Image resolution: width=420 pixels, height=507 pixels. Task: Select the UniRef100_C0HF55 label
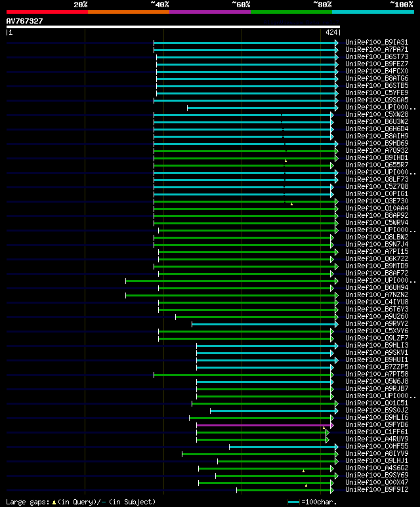pyautogui.click(x=377, y=447)
